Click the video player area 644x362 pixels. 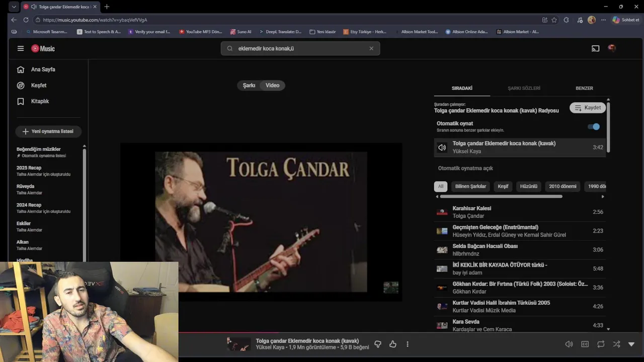pyautogui.click(x=261, y=222)
